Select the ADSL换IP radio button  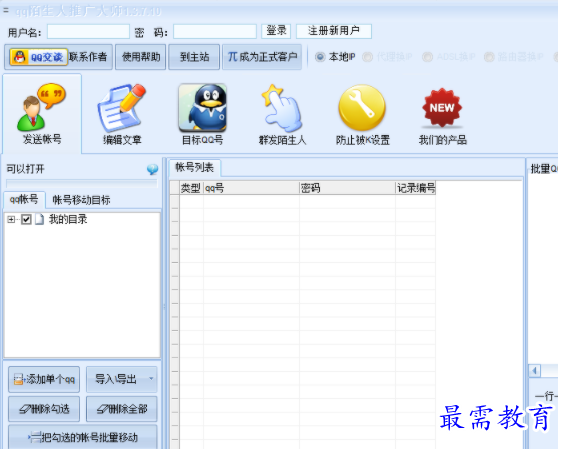click(427, 57)
